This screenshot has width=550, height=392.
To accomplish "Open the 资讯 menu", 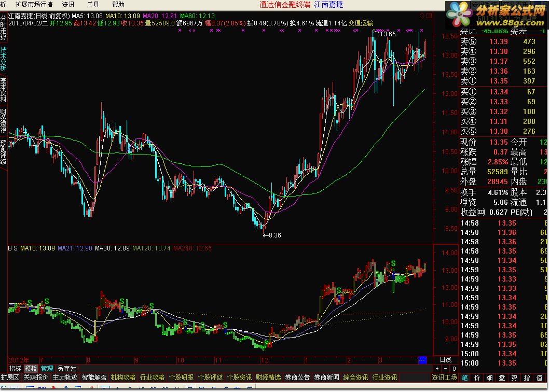I will pyautogui.click(x=68, y=5).
